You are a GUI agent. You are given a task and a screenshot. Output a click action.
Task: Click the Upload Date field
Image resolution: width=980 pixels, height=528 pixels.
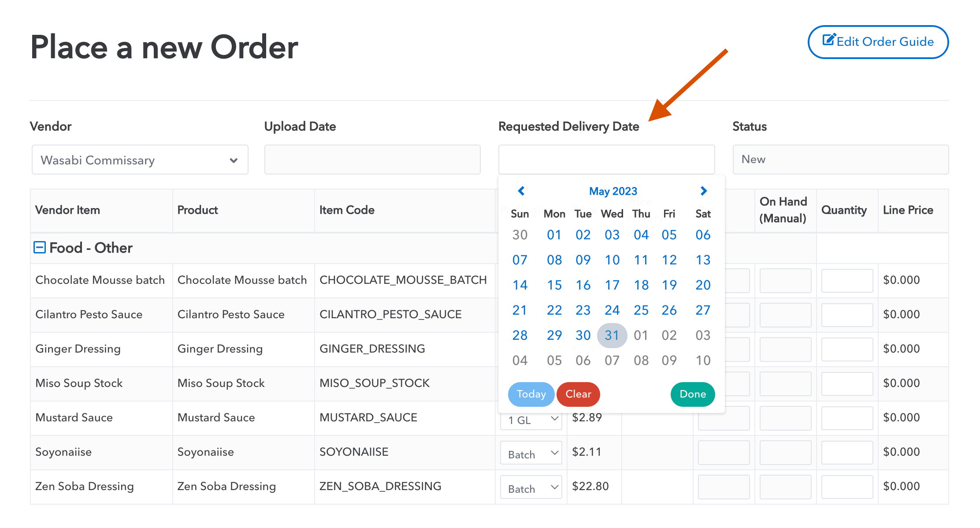click(372, 160)
